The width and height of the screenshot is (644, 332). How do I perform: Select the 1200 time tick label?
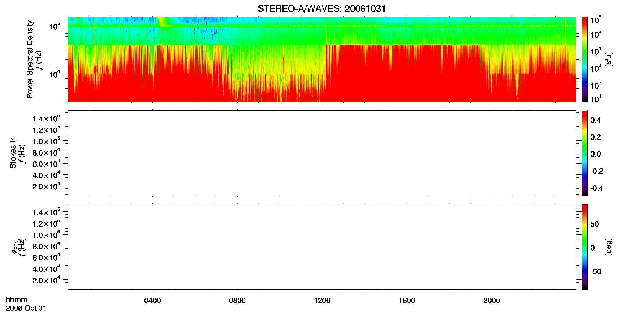click(322, 301)
